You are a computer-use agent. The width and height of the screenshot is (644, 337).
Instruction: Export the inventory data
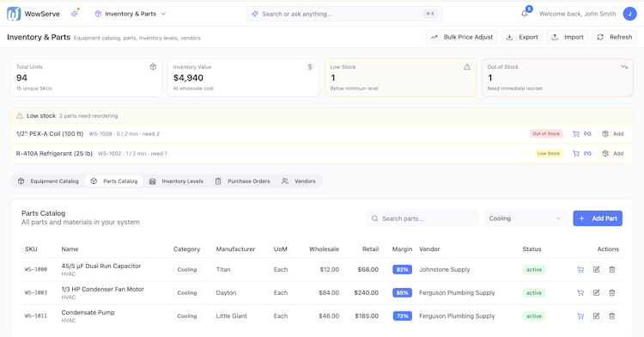[x=522, y=37]
